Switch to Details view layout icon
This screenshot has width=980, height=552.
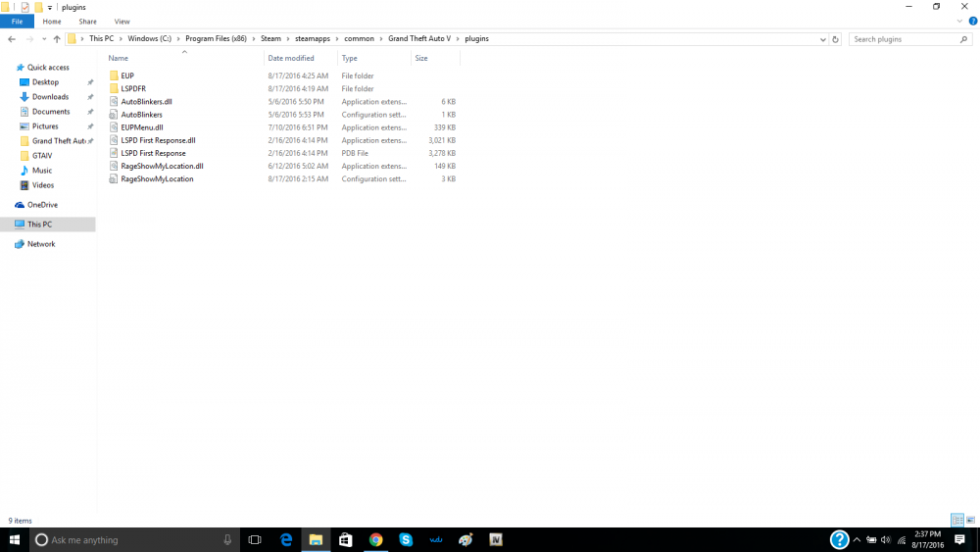956,520
